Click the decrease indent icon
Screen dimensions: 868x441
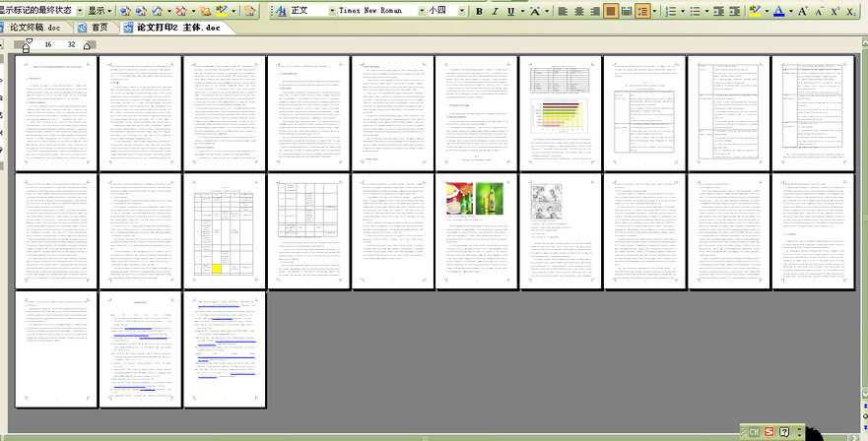coord(719,11)
